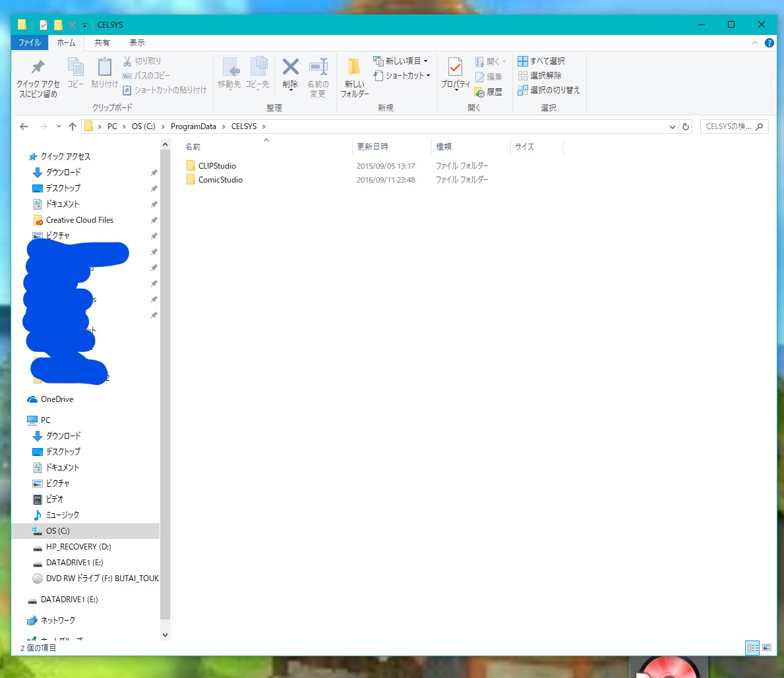Viewport: 784px width, 678px height.
Task: Click the title bar Properties checkmark icon
Action: click(44, 24)
